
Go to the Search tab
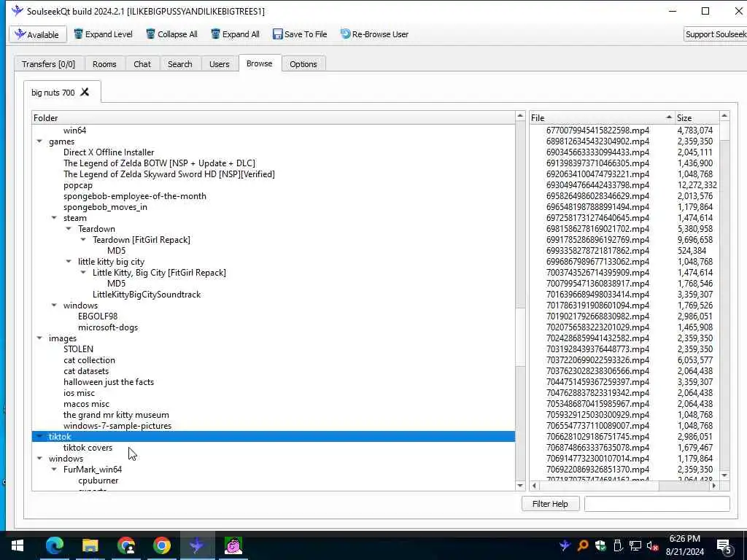(179, 64)
